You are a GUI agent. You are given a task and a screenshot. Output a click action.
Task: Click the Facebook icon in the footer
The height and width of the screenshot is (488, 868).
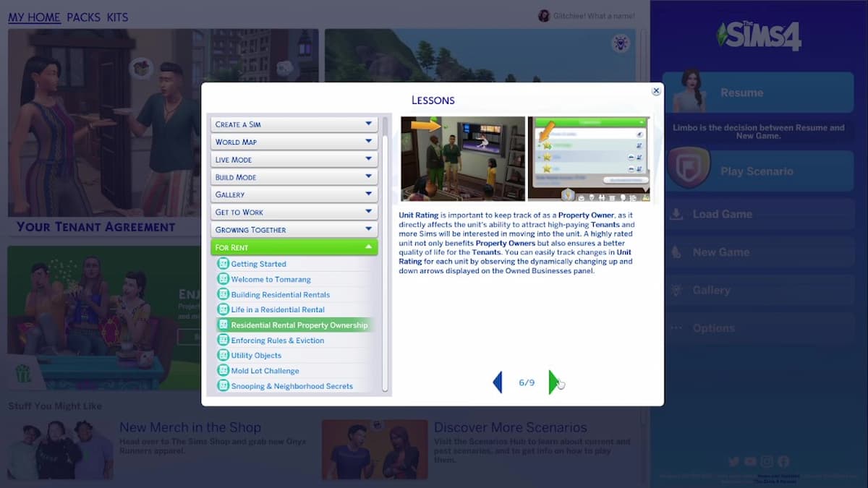pos(783,461)
